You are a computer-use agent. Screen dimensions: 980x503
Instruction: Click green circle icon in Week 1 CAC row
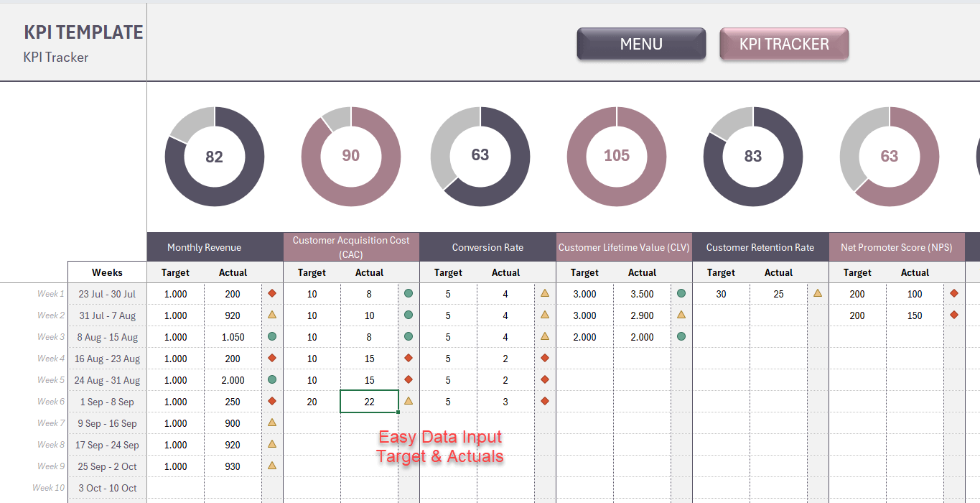pos(409,293)
